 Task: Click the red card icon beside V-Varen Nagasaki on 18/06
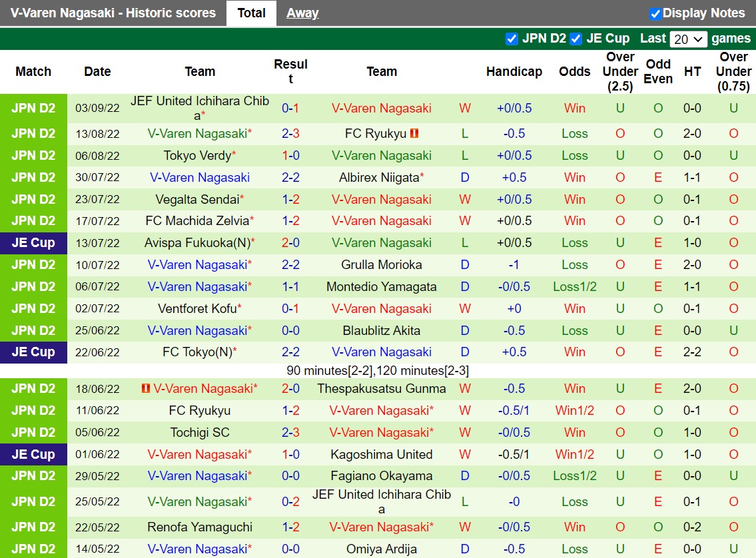point(146,388)
